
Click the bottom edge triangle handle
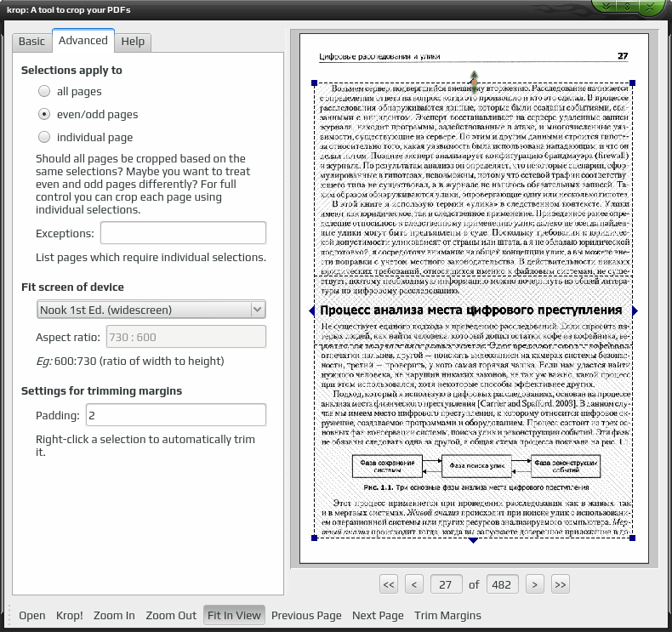pos(473,541)
